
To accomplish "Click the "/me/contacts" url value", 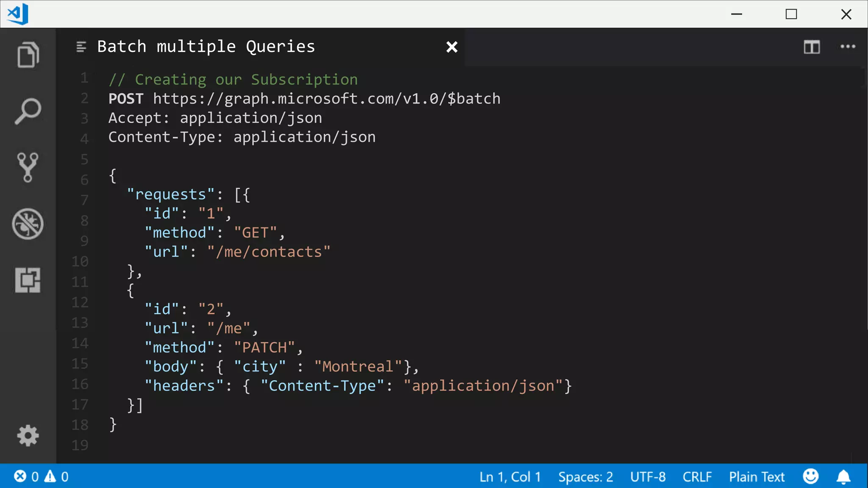I will click(x=269, y=252).
